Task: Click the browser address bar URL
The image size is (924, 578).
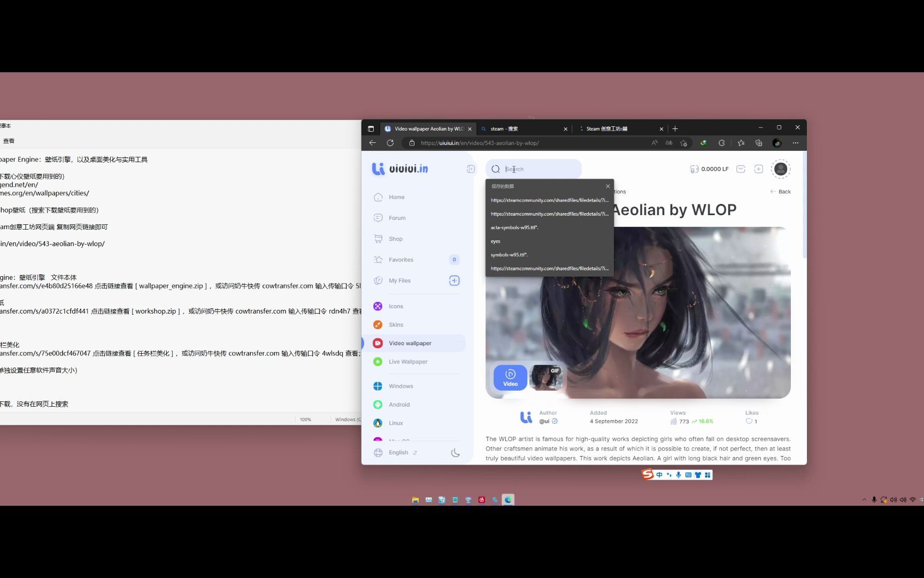Action: (480, 143)
